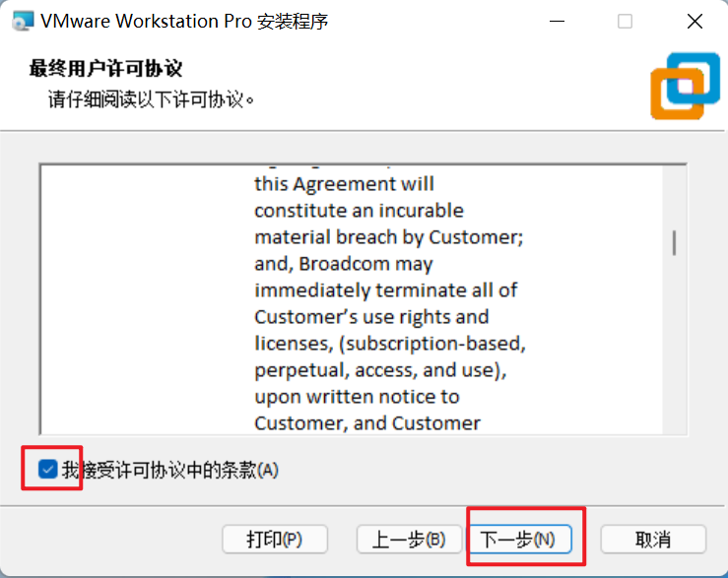
Task: Proceed with the 下一步(N) button
Action: [x=517, y=540]
